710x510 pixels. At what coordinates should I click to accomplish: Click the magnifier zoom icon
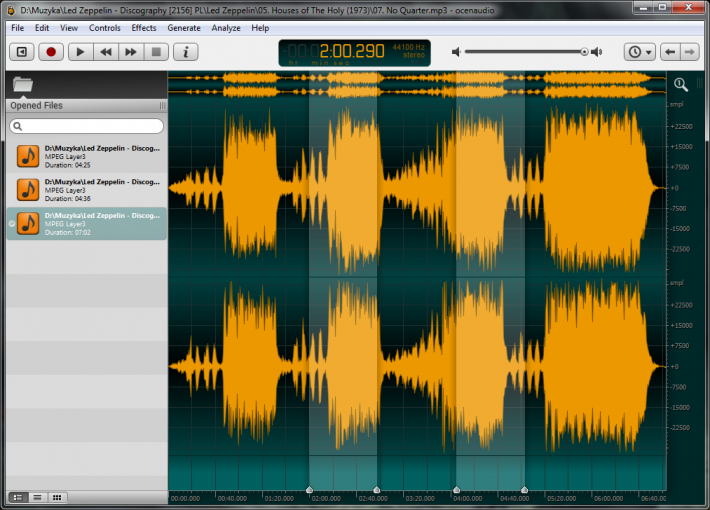[x=681, y=84]
